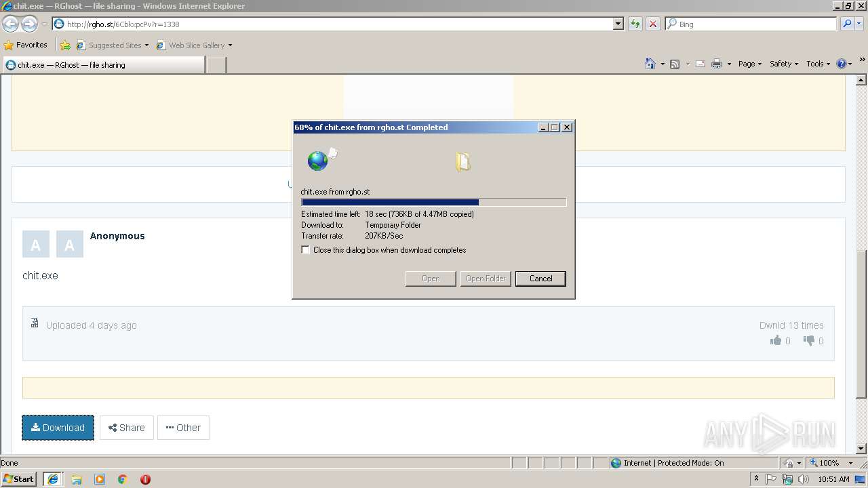Screen dimensions: 868x488
Task: Click the Action Center flag tray icon
Action: 771,479
